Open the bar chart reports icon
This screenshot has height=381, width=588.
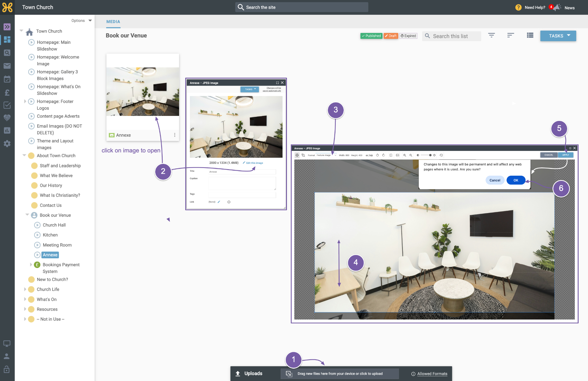pos(7,130)
